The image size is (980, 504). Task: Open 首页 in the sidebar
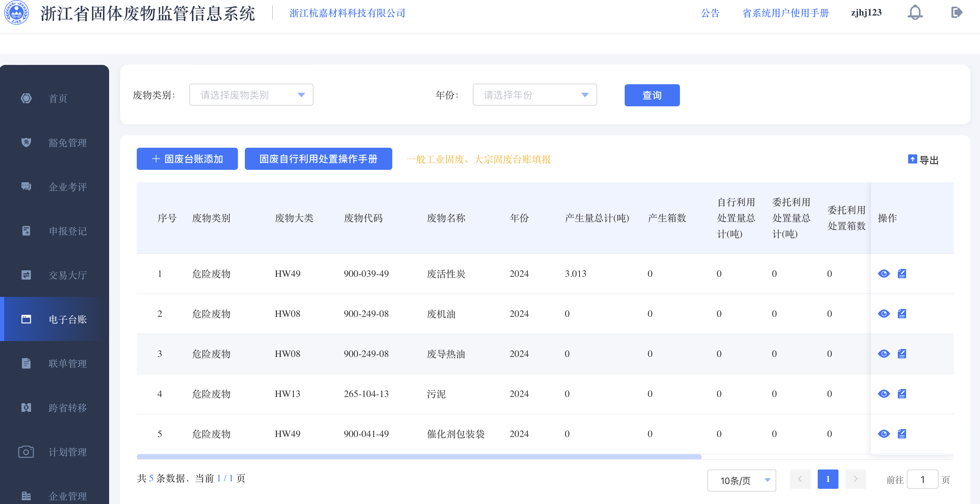(58, 98)
